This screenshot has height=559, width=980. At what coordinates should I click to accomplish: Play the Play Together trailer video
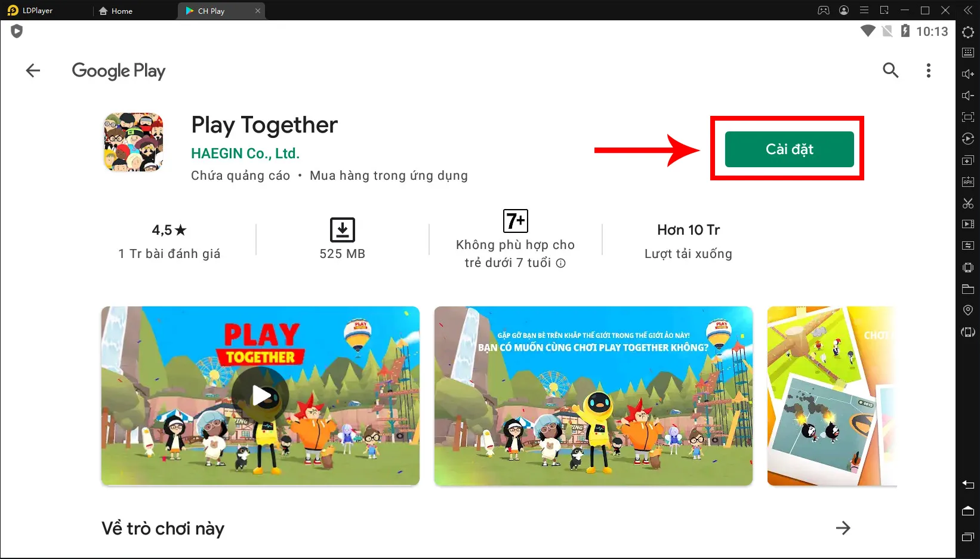click(x=260, y=395)
